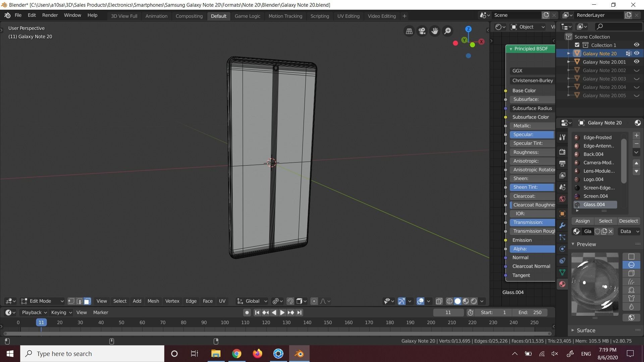This screenshot has width=644, height=362.
Task: Switch to Animation workspace tab
Action: [x=156, y=16]
